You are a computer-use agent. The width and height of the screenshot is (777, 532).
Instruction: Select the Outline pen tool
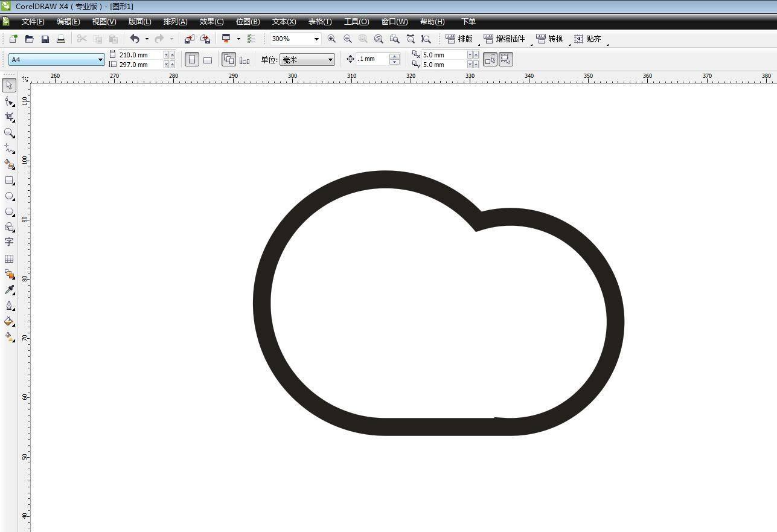tap(9, 306)
